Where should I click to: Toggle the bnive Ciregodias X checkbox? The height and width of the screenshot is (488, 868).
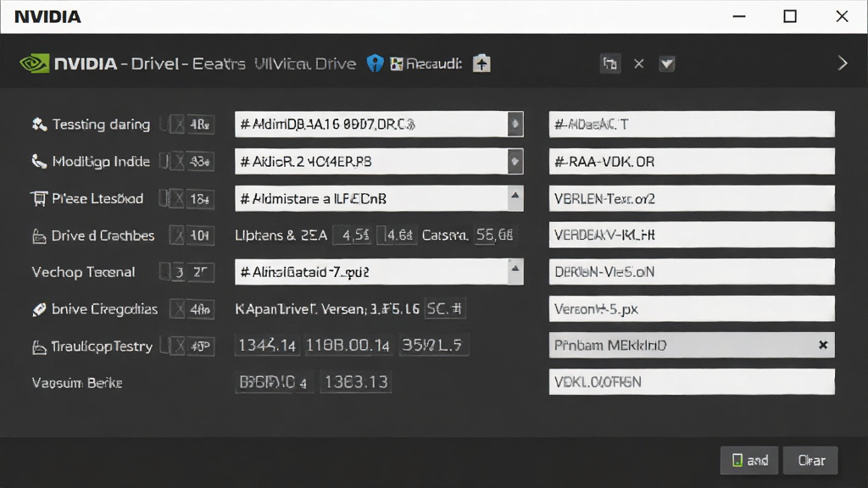pos(177,308)
